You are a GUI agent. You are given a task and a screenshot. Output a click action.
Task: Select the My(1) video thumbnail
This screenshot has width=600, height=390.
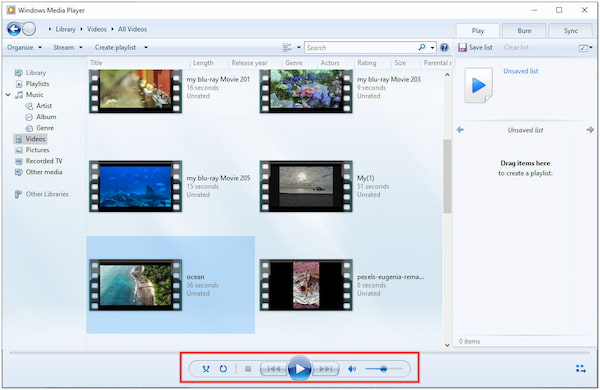coord(306,186)
